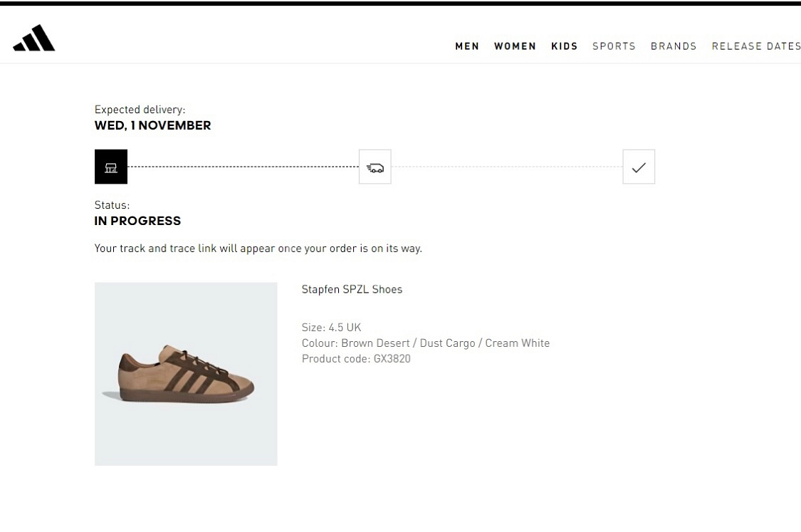Click the track and trace link message
801x532 pixels.
(258, 249)
